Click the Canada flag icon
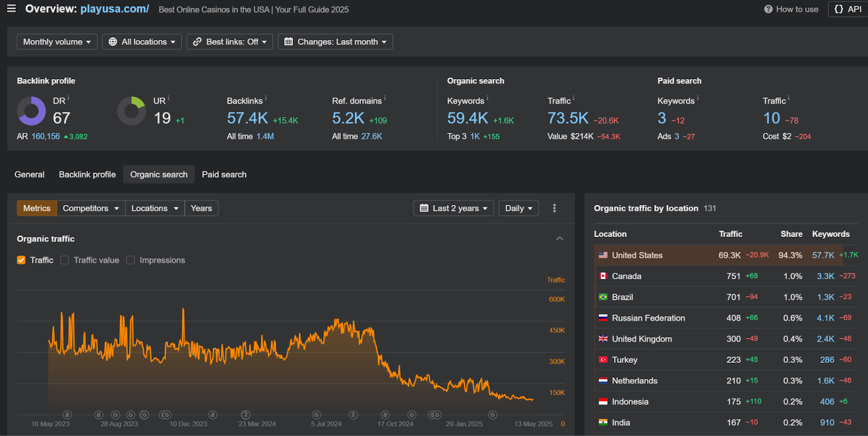The width and height of the screenshot is (868, 436). (x=603, y=276)
